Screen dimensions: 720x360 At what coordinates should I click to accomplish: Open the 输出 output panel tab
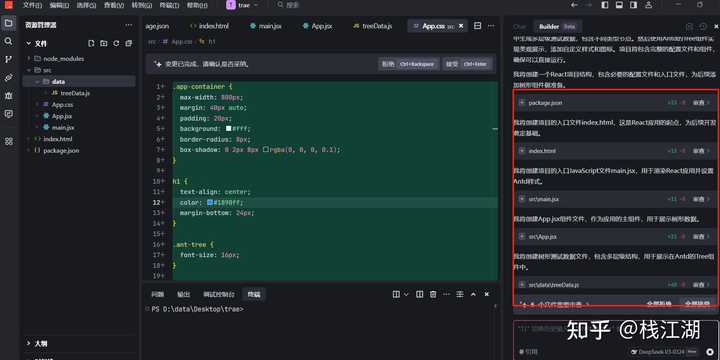click(184, 294)
